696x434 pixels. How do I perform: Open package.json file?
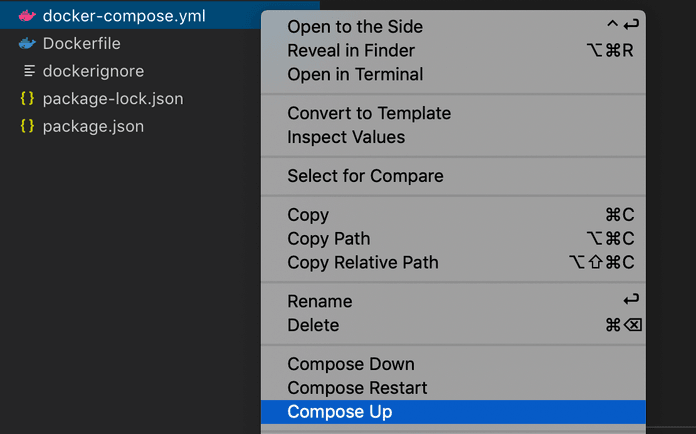coord(93,126)
